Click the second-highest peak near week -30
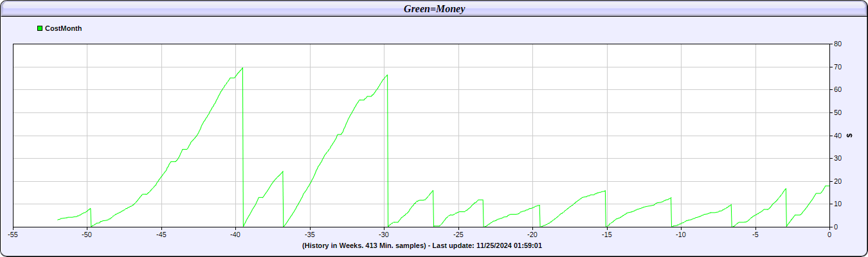The height and width of the screenshot is (257, 868). click(387, 75)
